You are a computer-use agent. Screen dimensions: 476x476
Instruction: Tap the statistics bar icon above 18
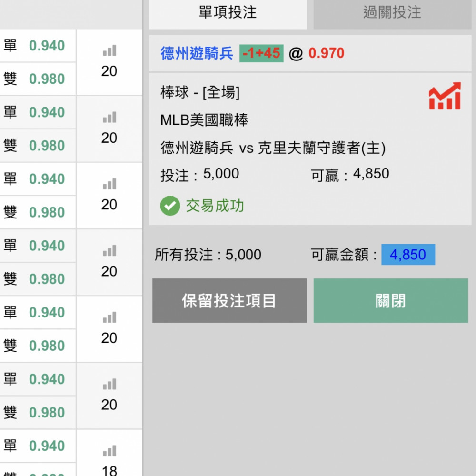[x=109, y=451]
